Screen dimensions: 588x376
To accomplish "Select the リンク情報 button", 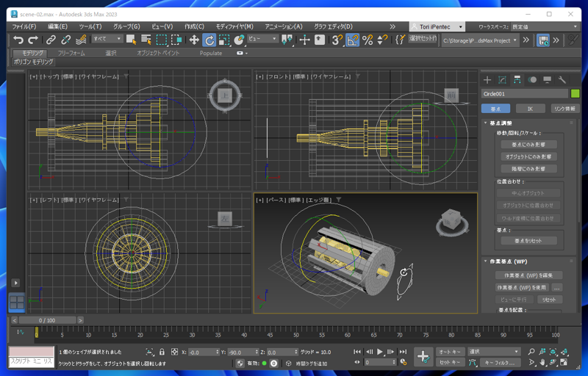I will [564, 109].
